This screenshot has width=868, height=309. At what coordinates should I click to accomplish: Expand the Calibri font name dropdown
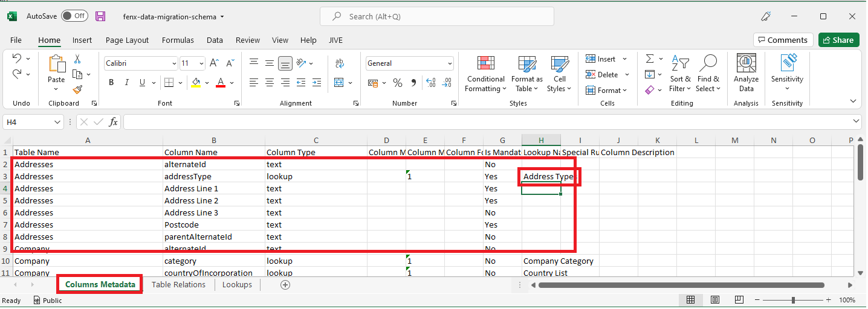[x=175, y=63]
